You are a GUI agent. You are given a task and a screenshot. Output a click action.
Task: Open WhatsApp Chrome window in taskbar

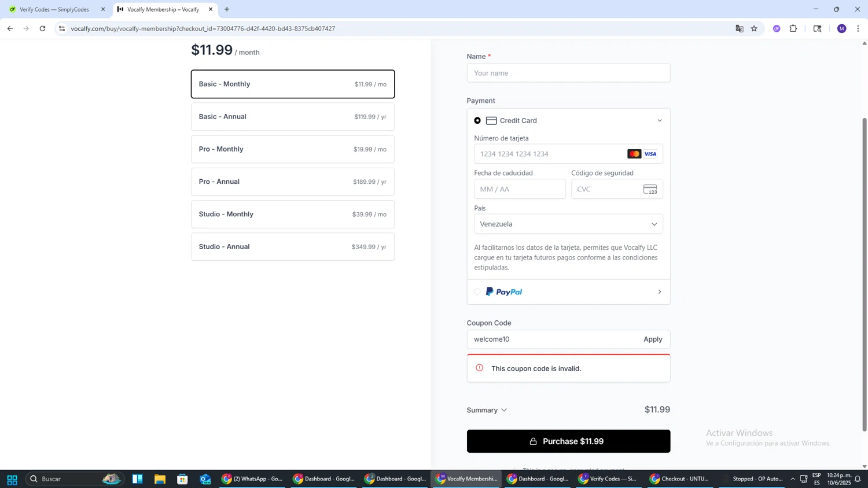coord(252,479)
